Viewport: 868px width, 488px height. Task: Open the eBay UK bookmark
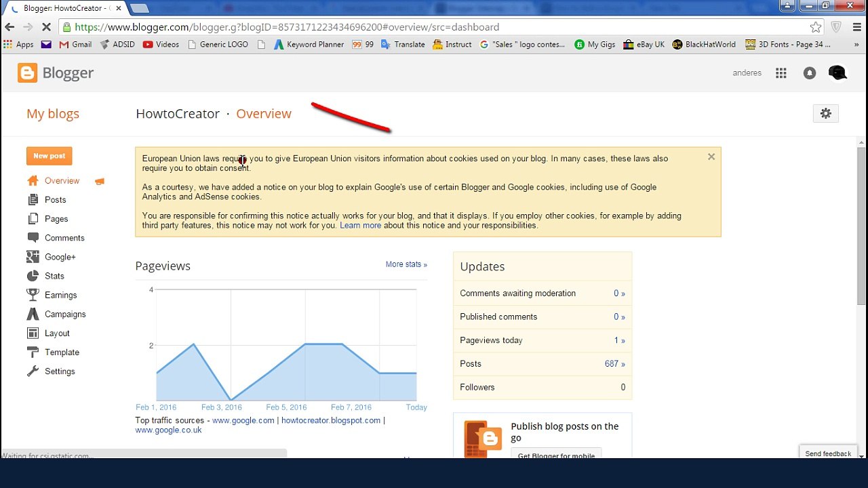644,45
